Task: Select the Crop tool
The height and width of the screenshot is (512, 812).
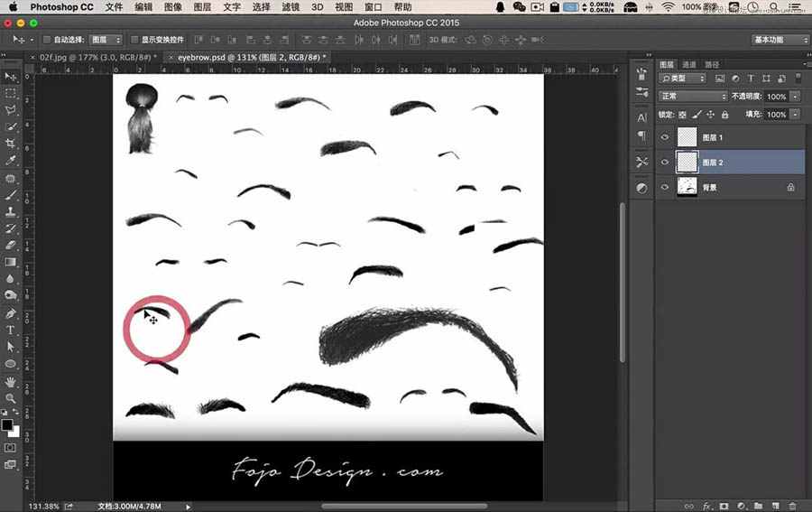Action: (10, 144)
